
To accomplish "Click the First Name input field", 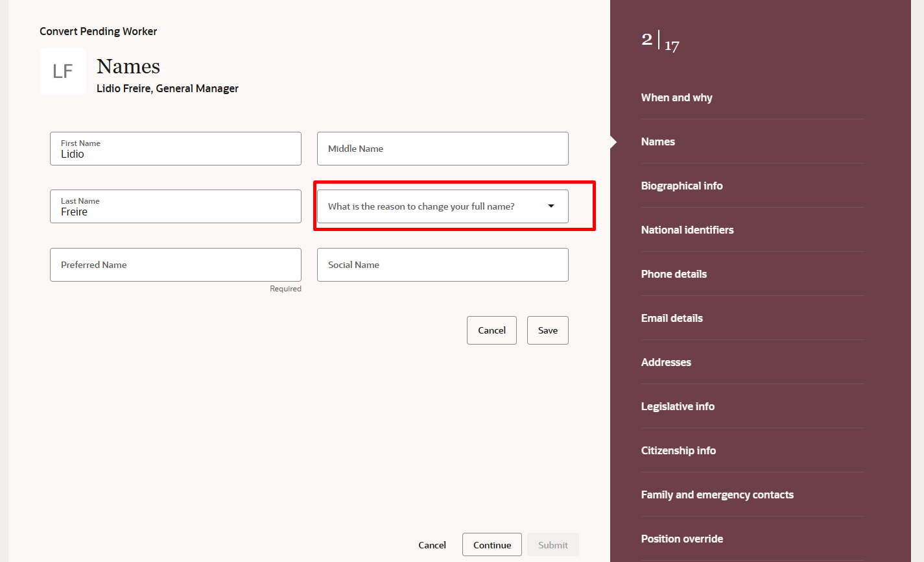I will coord(176,149).
